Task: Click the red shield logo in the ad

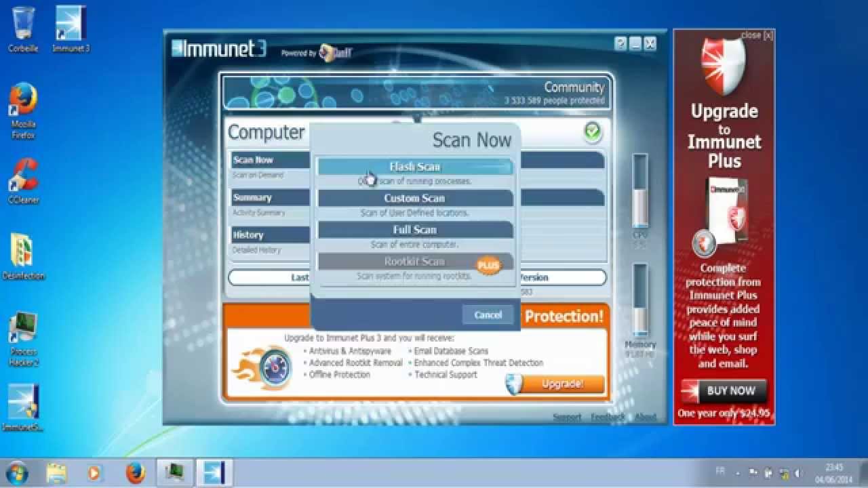Action: [x=723, y=66]
